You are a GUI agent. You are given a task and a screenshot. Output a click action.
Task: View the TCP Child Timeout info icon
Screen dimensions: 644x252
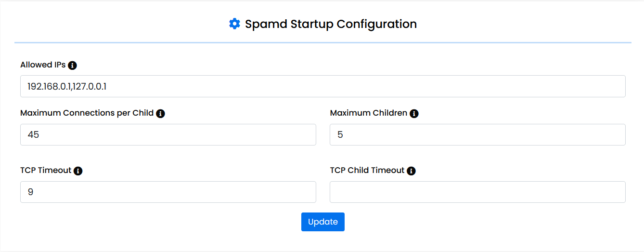click(x=411, y=171)
